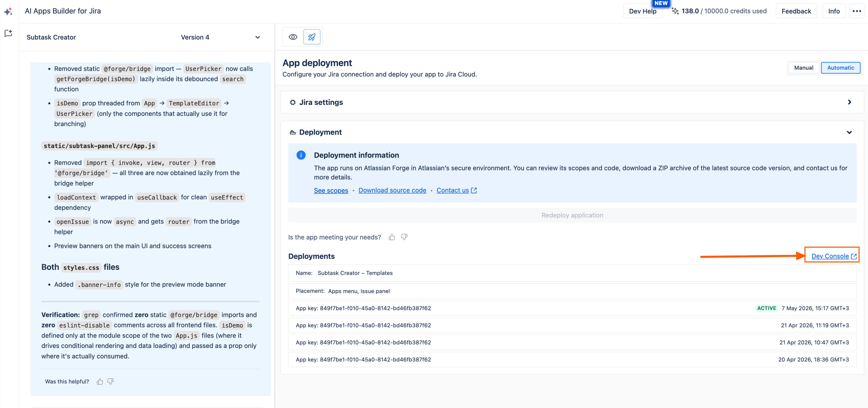868x408 pixels.
Task: Click the Placement: Apps menu, Issue panel row
Action: (572, 291)
